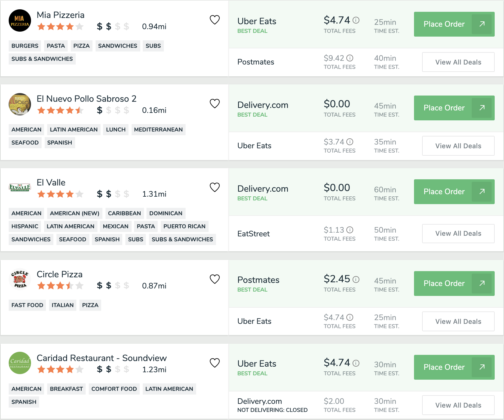The height and width of the screenshot is (420, 504).
Task: Open the Circle Pizza restaurant name
Action: pyautogui.click(x=60, y=274)
